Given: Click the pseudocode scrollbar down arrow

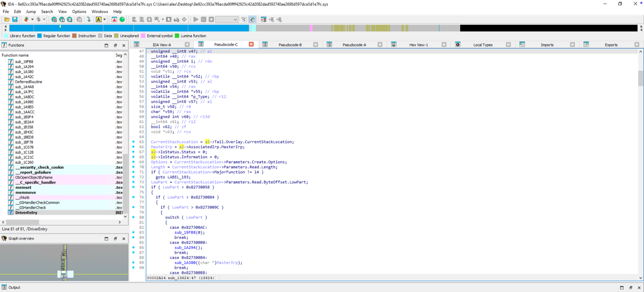Looking at the screenshot, I should 641,278.
